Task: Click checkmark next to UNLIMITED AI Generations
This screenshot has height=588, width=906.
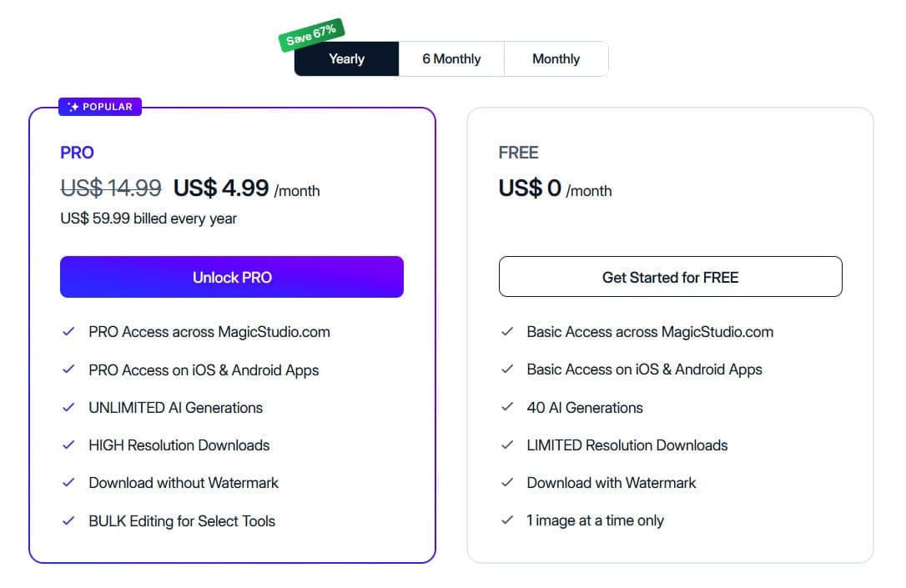Action: (x=68, y=407)
